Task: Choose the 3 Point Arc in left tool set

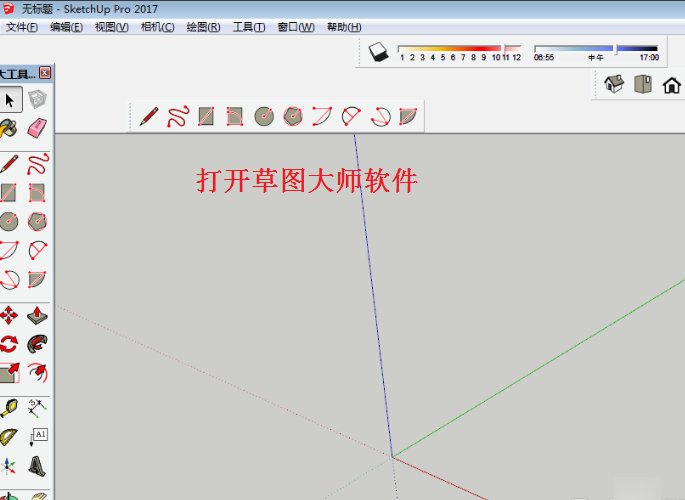Action: 9,279
